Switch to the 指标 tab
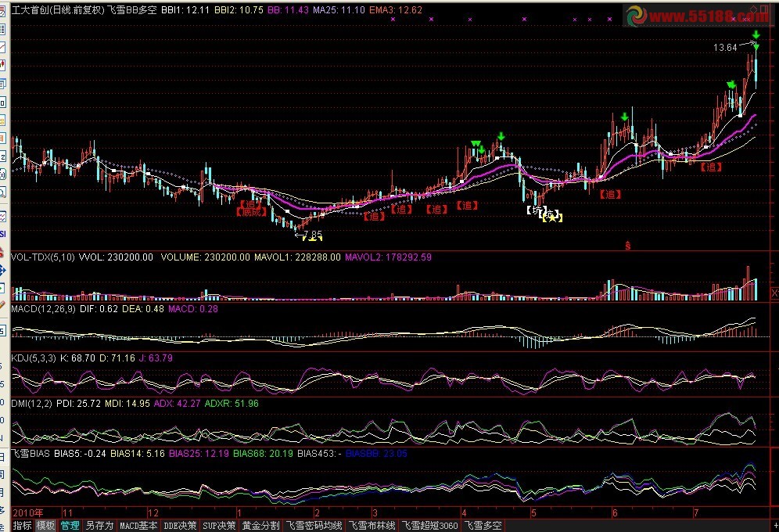Screen dimensions: 779x532 point(22,526)
